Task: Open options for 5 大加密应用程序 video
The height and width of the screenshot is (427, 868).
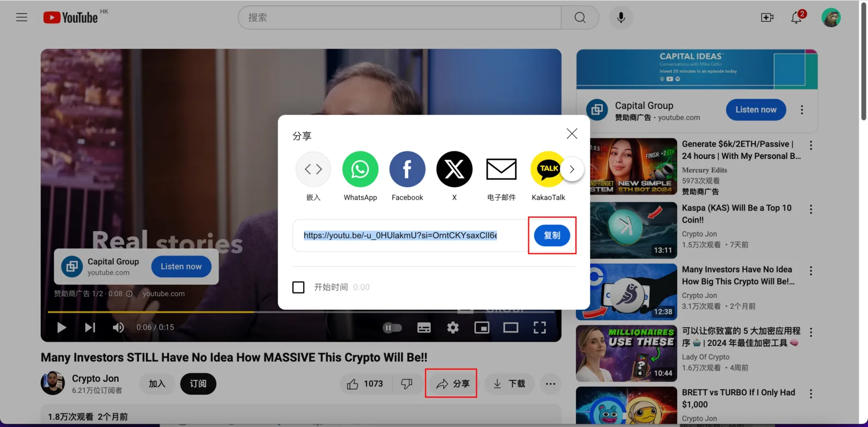Action: [811, 332]
